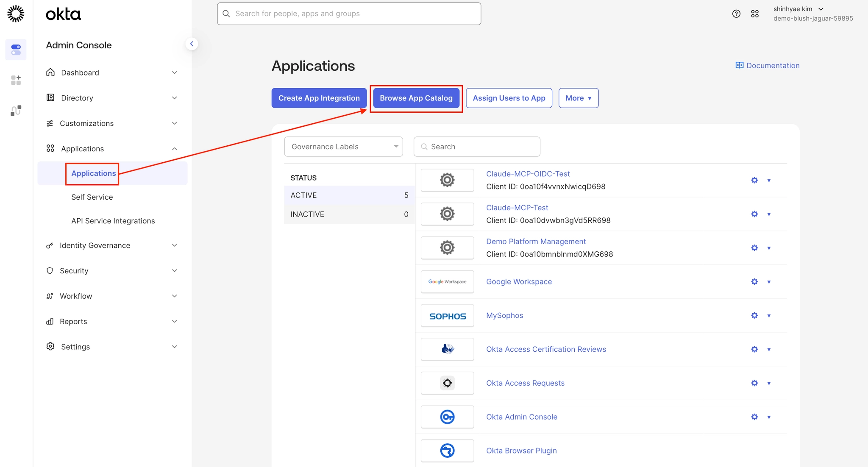
Task: Open the Okta apps grid icon
Action: pos(755,14)
